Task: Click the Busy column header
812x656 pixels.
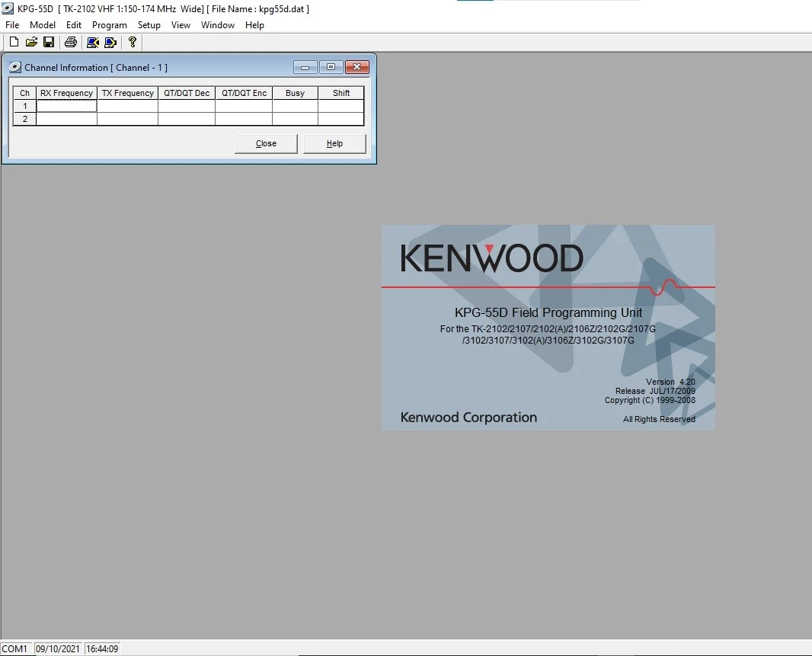Action: (296, 93)
